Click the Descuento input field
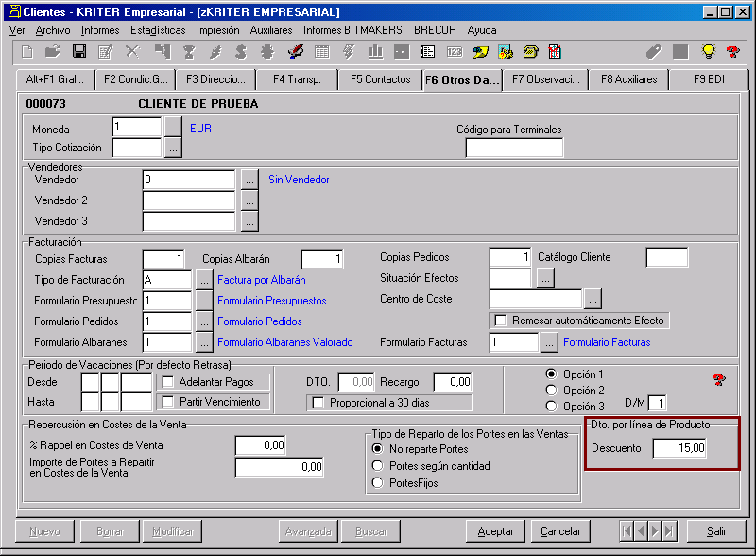Image resolution: width=756 pixels, height=556 pixels. point(679,448)
